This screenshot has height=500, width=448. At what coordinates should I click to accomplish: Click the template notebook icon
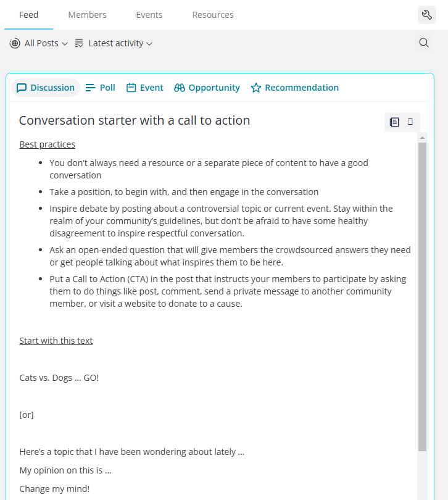[x=394, y=122]
